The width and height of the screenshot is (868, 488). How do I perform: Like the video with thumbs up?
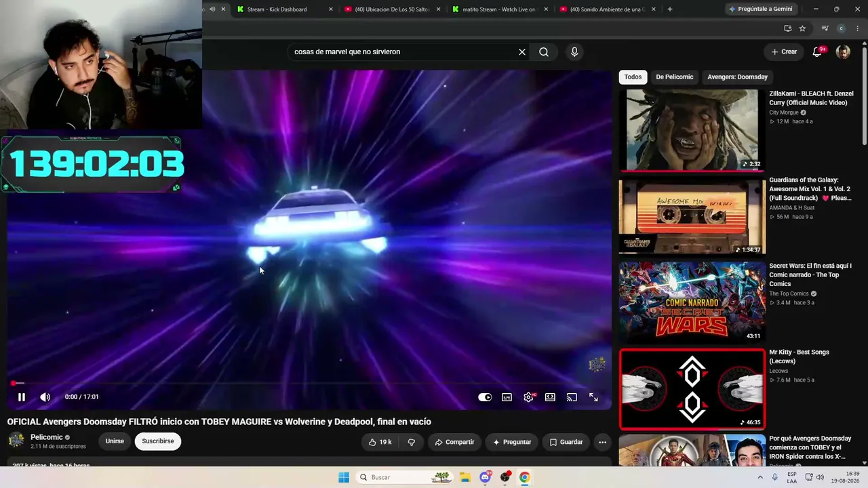[380, 442]
